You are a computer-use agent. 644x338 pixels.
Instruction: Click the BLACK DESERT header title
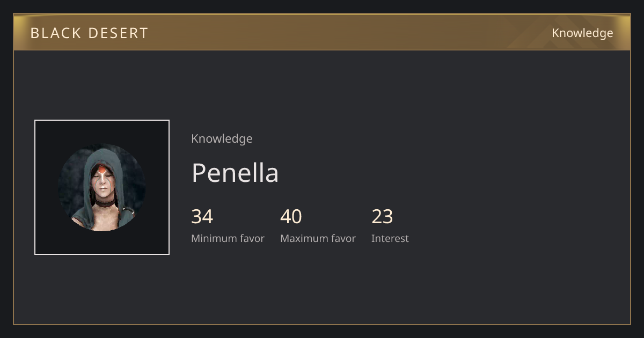click(89, 33)
